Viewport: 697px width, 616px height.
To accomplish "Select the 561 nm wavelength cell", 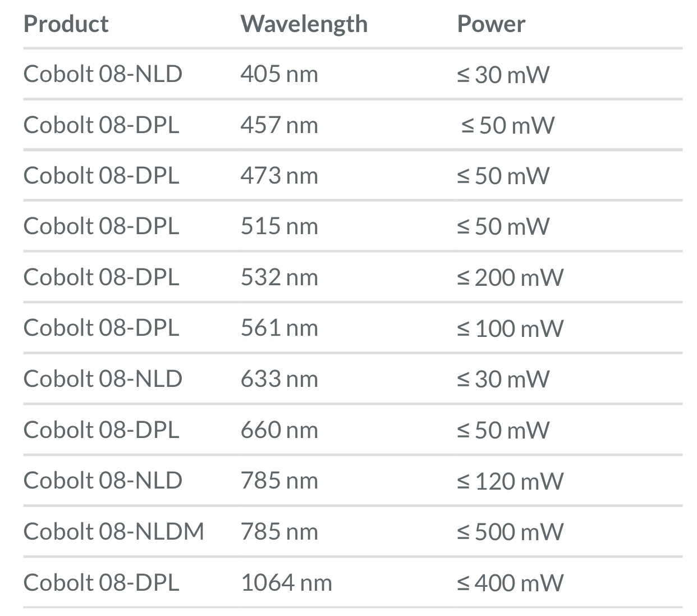I will tap(279, 328).
